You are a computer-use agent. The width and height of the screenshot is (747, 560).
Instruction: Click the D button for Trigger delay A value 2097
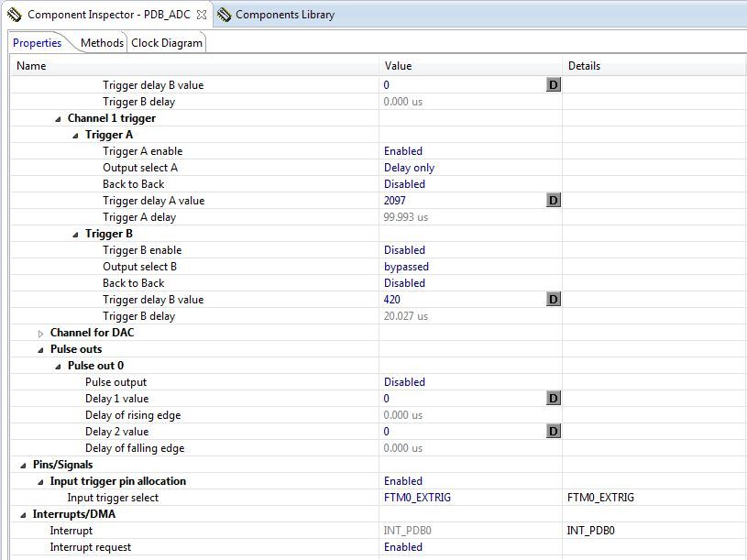click(553, 201)
